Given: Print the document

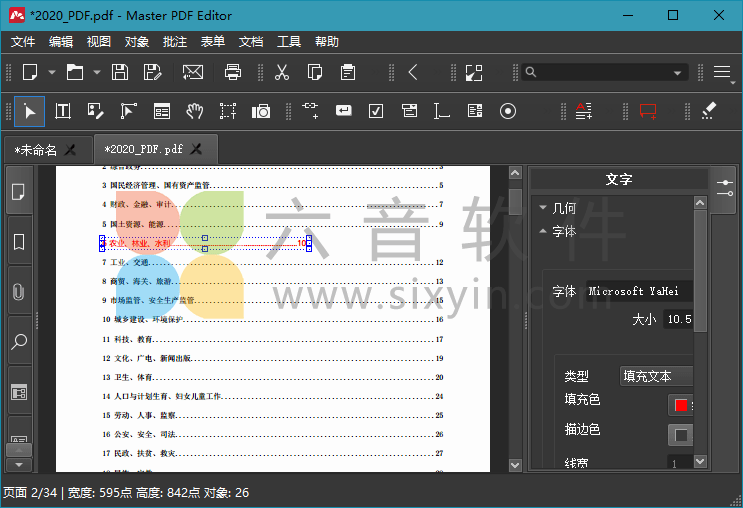Looking at the screenshot, I should click(x=233, y=73).
